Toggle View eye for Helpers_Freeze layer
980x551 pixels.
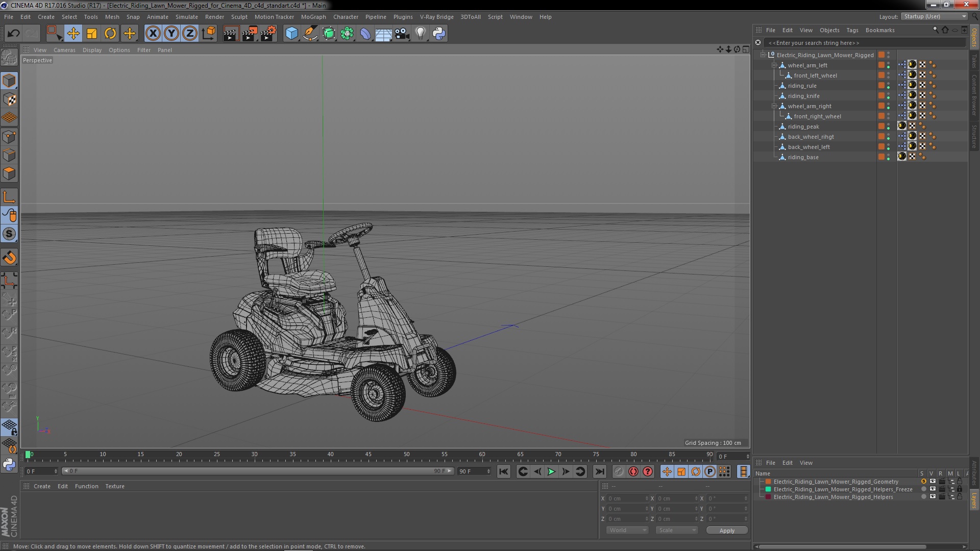point(933,489)
